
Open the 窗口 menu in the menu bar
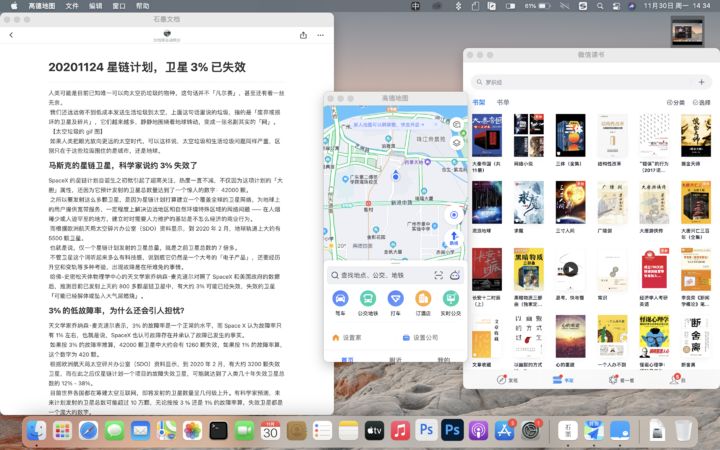[x=119, y=6]
